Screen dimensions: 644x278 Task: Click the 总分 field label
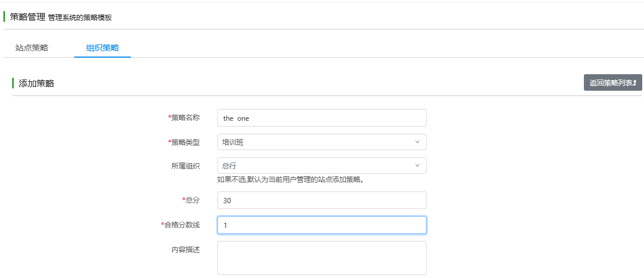(191, 200)
